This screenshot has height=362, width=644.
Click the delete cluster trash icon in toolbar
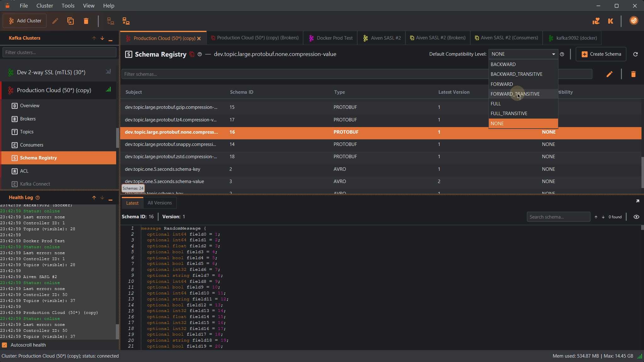click(x=86, y=21)
